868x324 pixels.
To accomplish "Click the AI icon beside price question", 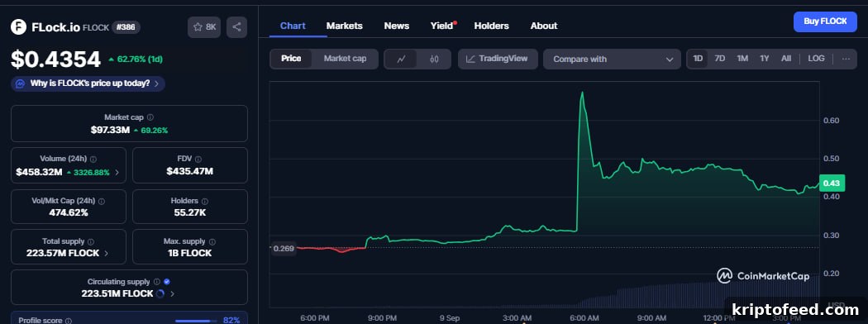I will (x=21, y=83).
